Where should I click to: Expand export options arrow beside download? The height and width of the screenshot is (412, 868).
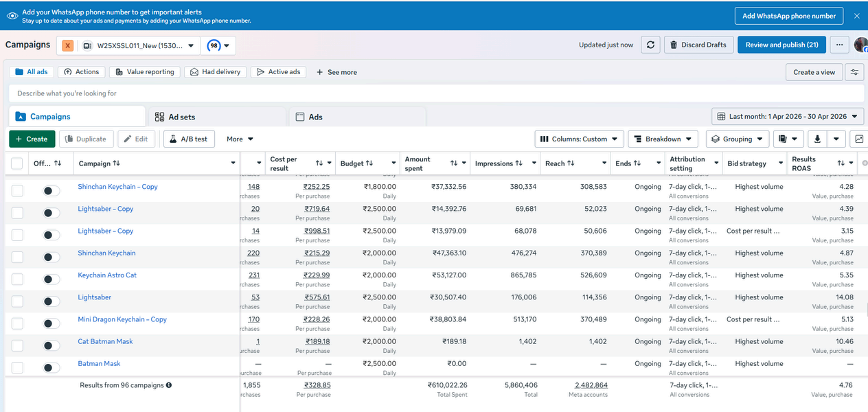click(x=836, y=139)
